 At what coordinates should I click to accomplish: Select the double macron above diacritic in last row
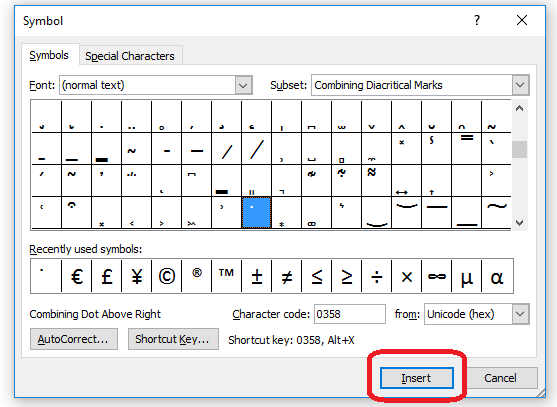[437, 212]
